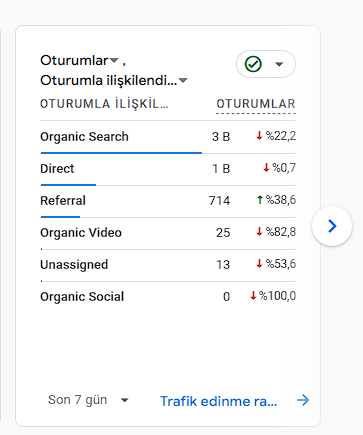Open the Trafik edinme ra... report link

[219, 401]
